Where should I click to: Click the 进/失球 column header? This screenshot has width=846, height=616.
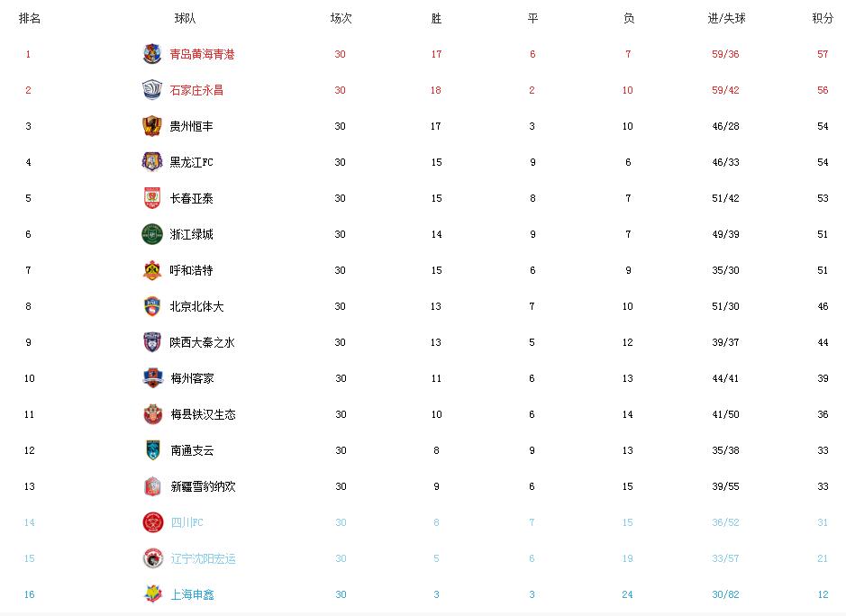726,18
